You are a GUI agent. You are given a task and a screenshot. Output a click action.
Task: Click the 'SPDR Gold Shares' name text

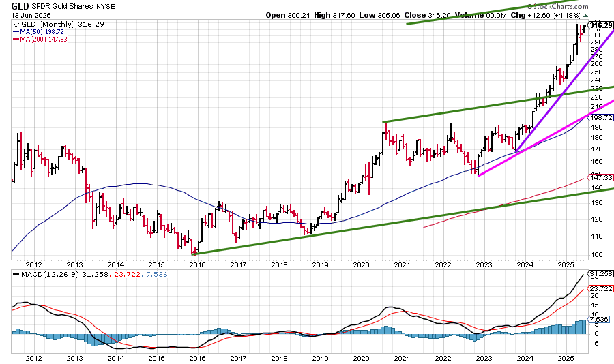[62, 7]
